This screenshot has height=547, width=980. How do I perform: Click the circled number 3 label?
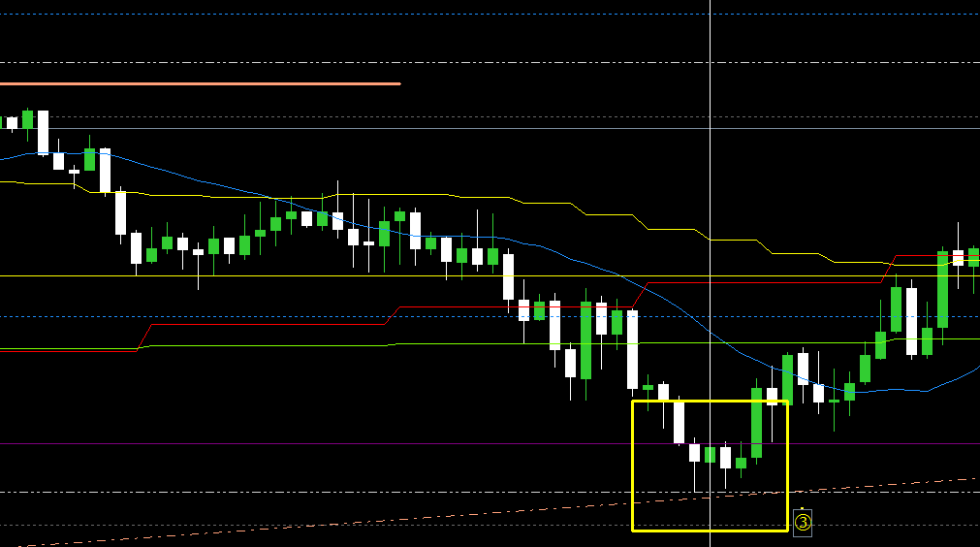click(802, 523)
